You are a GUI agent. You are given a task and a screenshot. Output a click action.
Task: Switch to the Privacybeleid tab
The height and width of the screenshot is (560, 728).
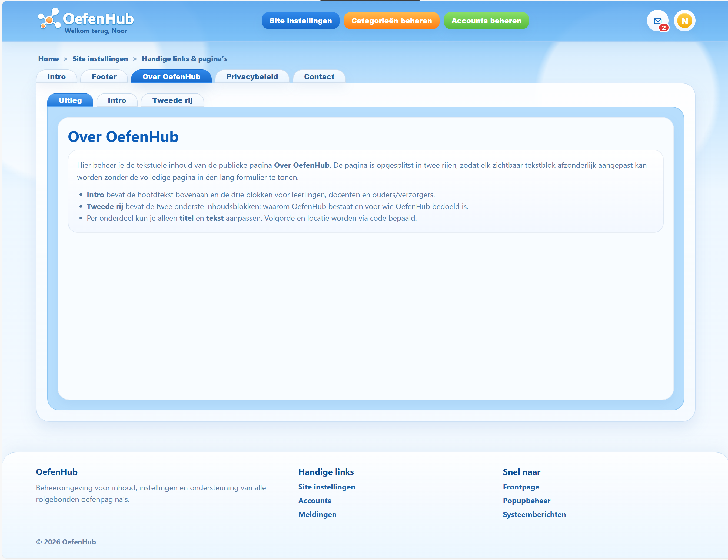(252, 77)
